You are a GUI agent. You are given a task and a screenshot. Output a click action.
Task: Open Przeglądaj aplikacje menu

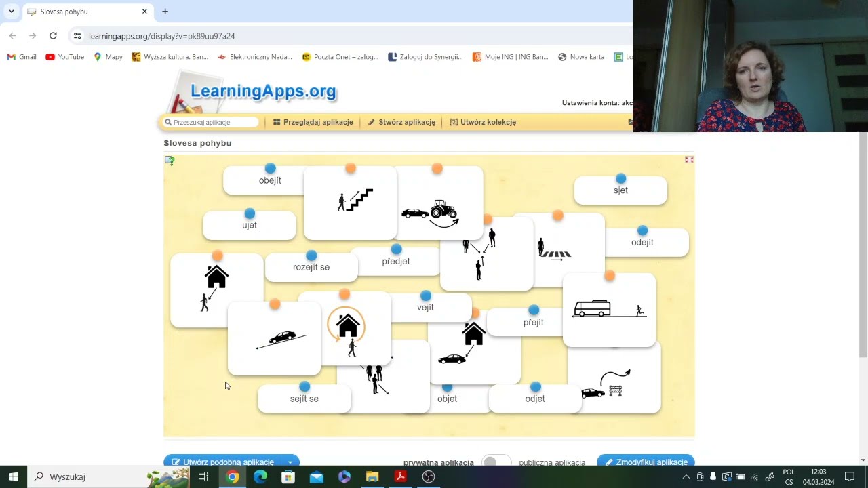coord(313,123)
